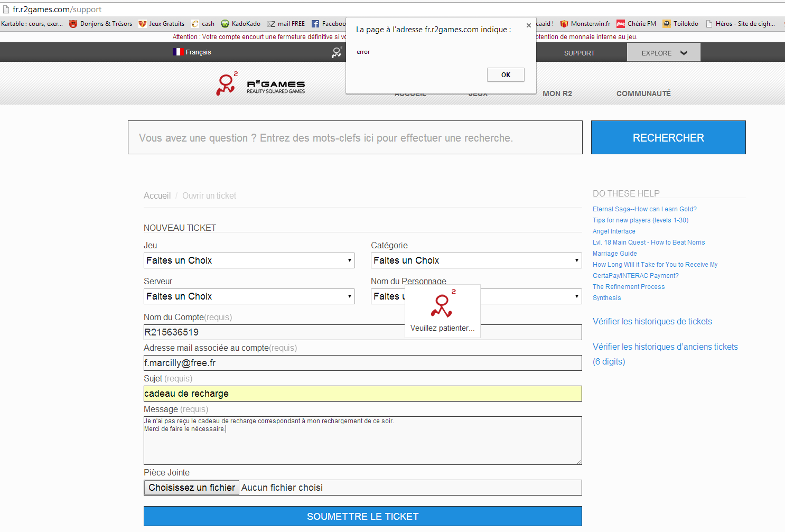The height and width of the screenshot is (532, 785).
Task: Open the Chérie FM bookmark
Action: tap(637, 24)
